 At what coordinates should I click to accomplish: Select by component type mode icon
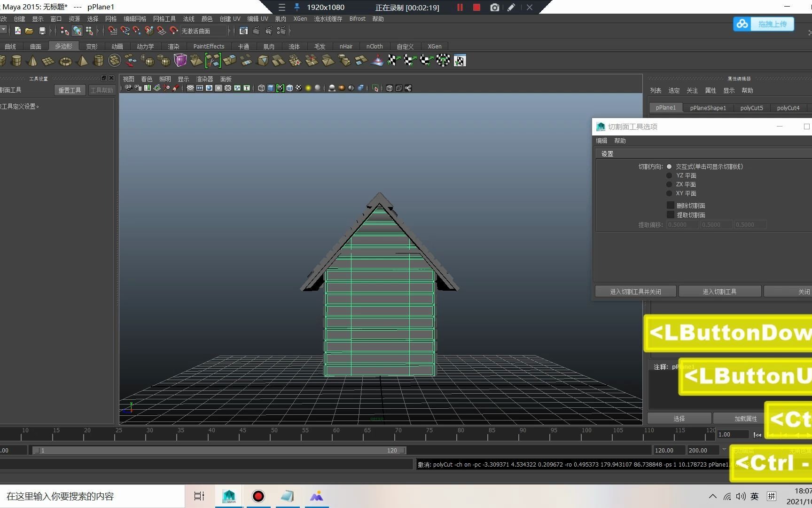pyautogui.click(x=89, y=31)
